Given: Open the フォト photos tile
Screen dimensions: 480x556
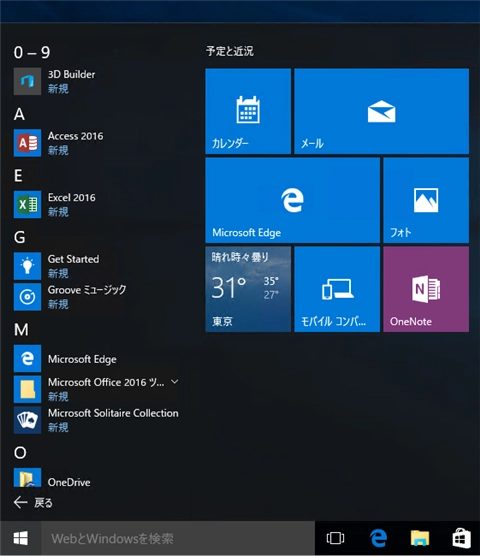Looking at the screenshot, I should [426, 200].
